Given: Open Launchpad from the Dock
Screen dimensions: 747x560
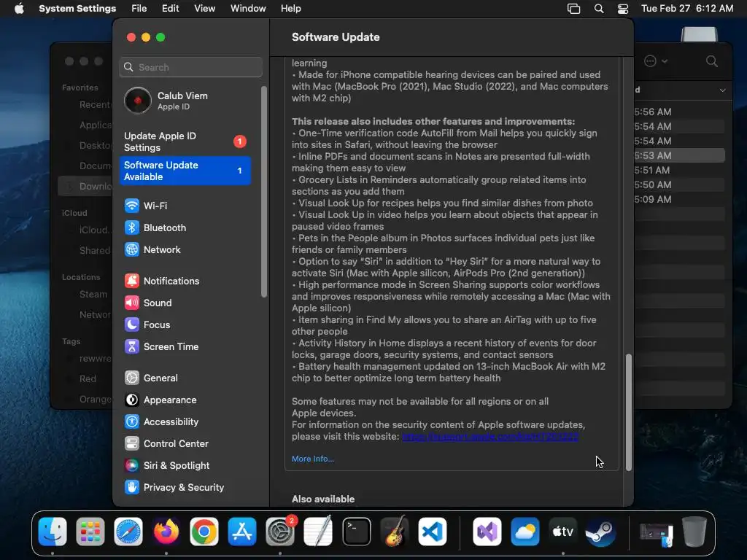Looking at the screenshot, I should click(90, 532).
